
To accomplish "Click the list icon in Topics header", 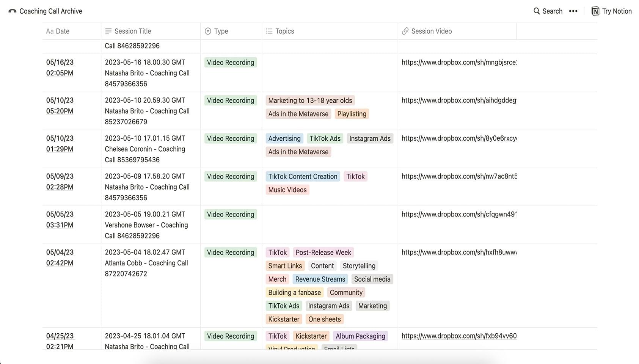I will (x=269, y=31).
